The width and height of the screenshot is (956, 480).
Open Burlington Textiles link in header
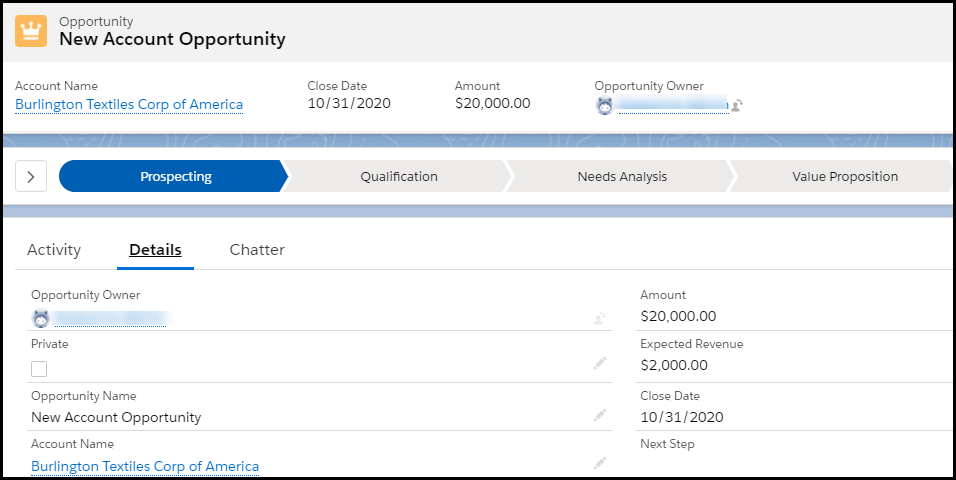tap(129, 104)
